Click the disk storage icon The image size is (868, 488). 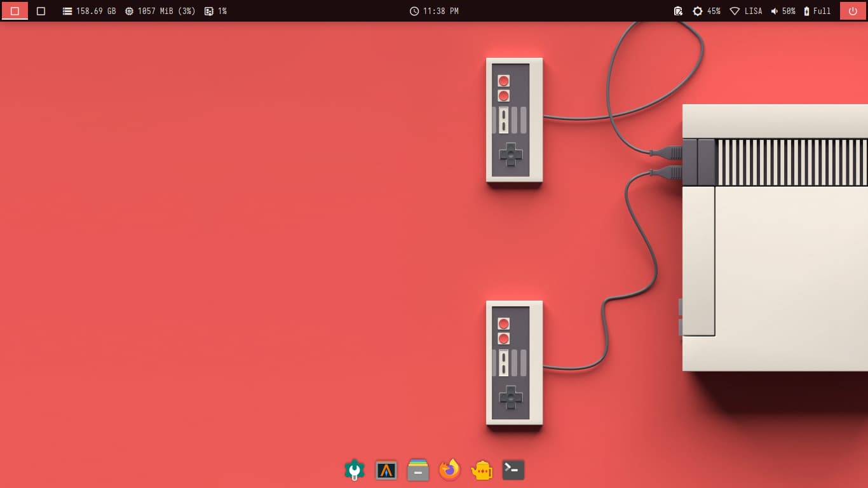[67, 11]
